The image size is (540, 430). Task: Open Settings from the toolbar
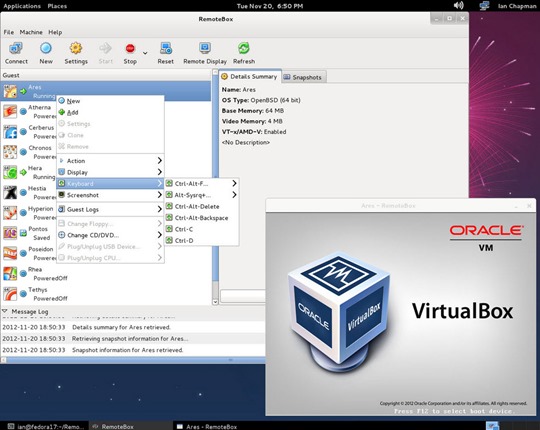coord(76,48)
